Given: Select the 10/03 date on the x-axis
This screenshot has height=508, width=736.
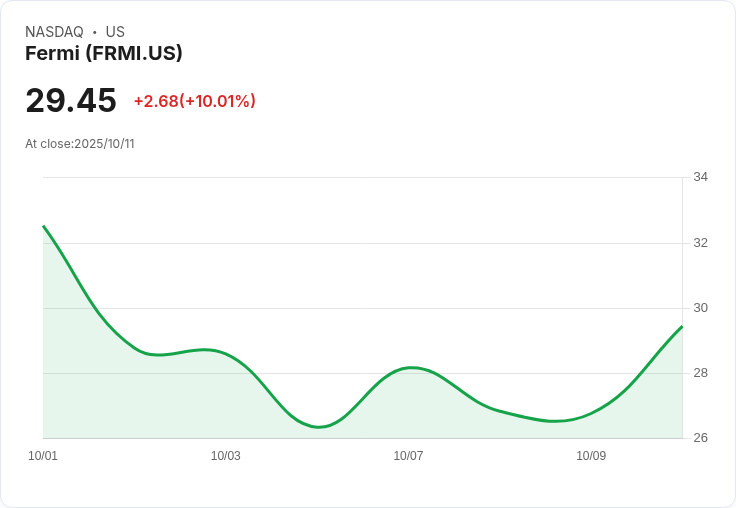Looking at the screenshot, I should click(x=226, y=456).
